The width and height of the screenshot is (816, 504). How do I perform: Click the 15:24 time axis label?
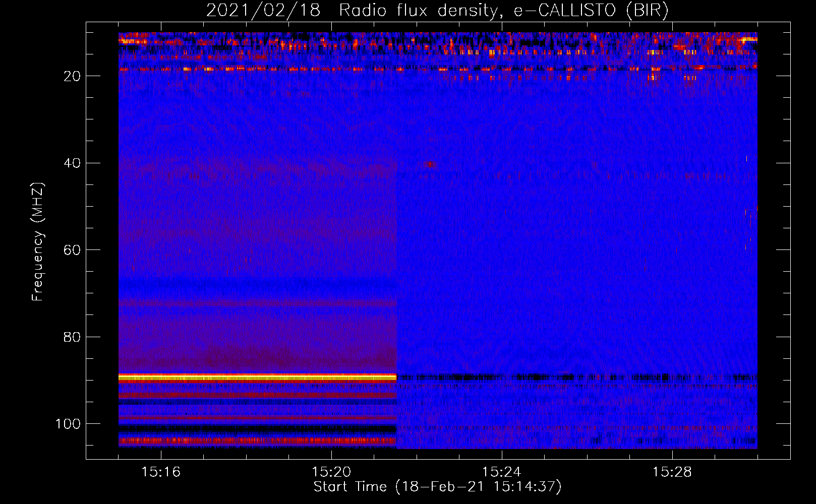tap(501, 472)
